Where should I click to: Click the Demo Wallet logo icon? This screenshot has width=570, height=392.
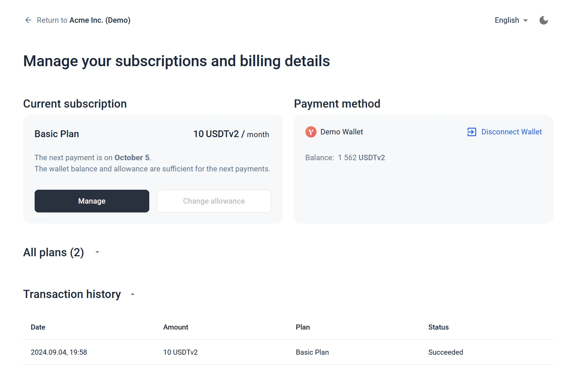[311, 132]
